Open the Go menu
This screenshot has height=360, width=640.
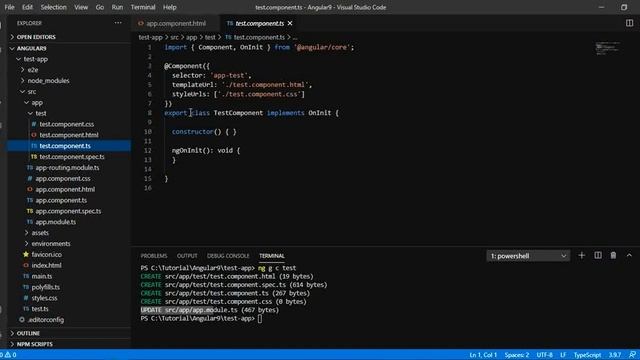(x=100, y=7)
